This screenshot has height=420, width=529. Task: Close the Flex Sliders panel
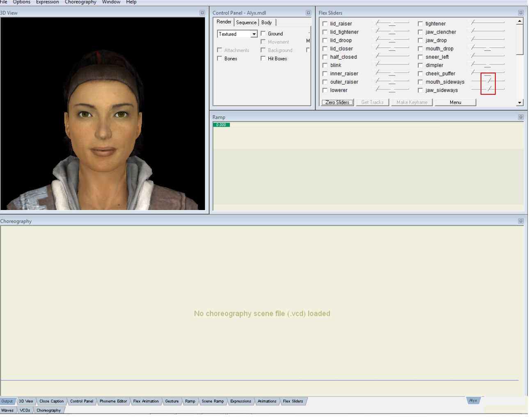tap(520, 13)
